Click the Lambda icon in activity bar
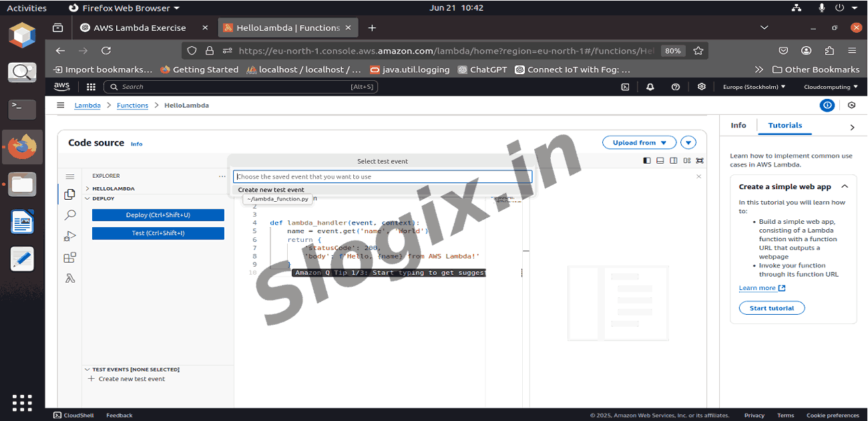This screenshot has height=421, width=868. pos(69,279)
